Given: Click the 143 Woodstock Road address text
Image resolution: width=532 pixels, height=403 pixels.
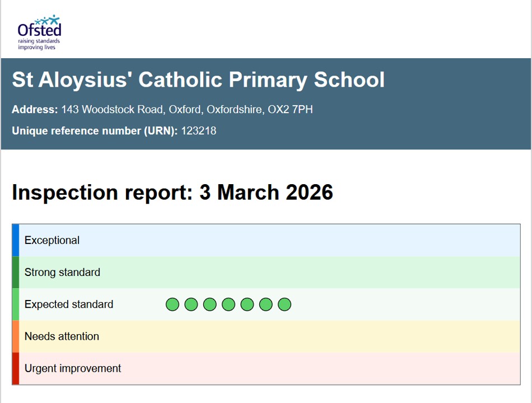Looking at the screenshot, I should click(187, 110).
